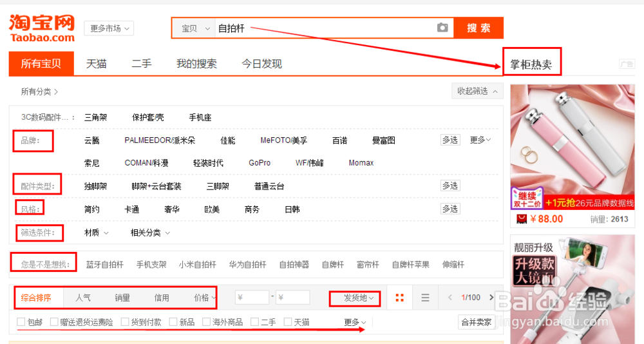Screen dimensions: 644x344
Task: Sort results by 信用
Action: pyautogui.click(x=162, y=298)
